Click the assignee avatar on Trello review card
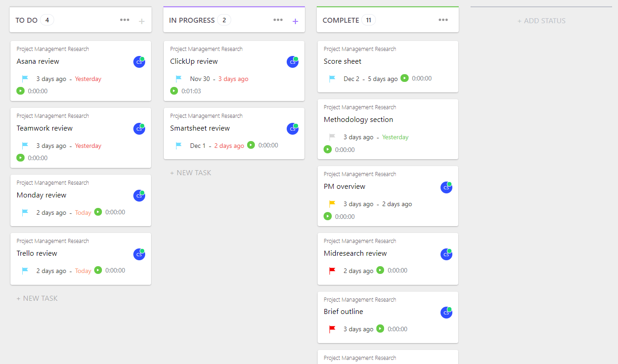Screen dimensions: 618x364 point(139,254)
